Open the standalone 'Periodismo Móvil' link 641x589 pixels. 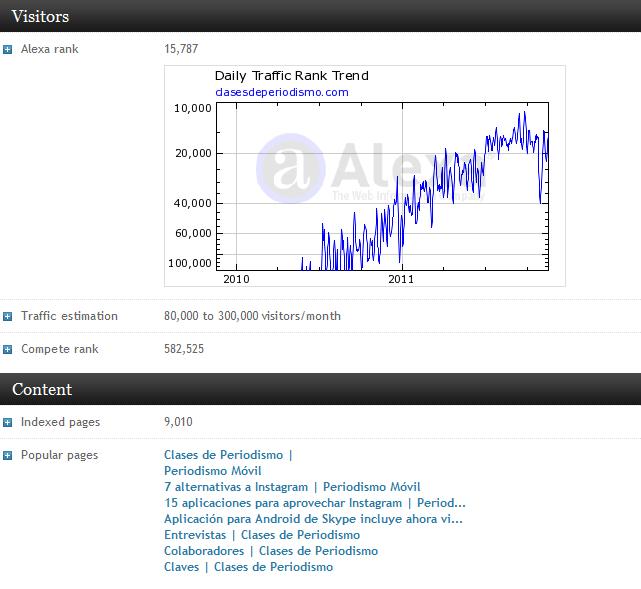[x=212, y=471]
